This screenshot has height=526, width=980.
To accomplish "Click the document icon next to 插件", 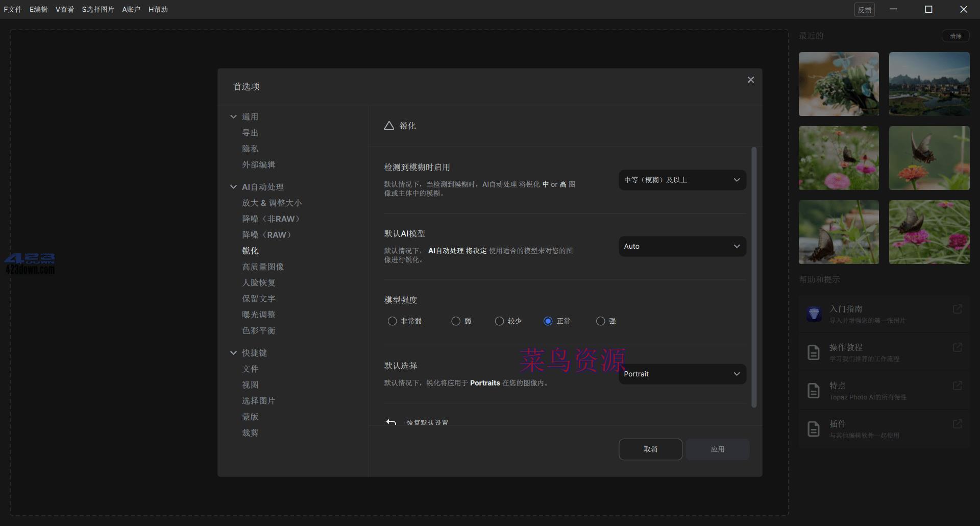I will [813, 429].
